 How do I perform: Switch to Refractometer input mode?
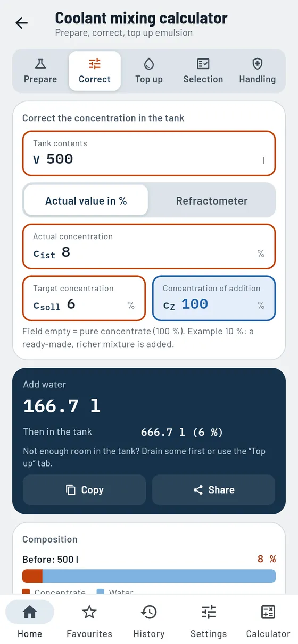coord(212,200)
